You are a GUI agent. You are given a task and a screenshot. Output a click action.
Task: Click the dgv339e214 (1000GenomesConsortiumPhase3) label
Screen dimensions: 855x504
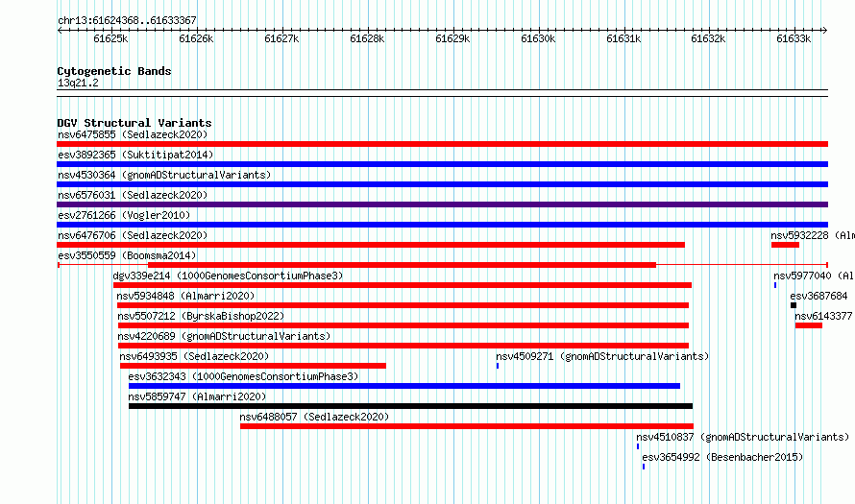228,276
